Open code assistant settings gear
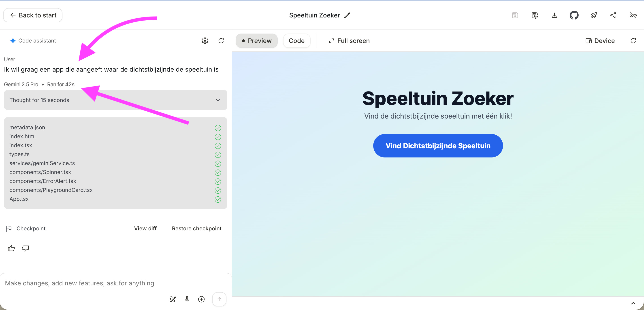 (205, 41)
